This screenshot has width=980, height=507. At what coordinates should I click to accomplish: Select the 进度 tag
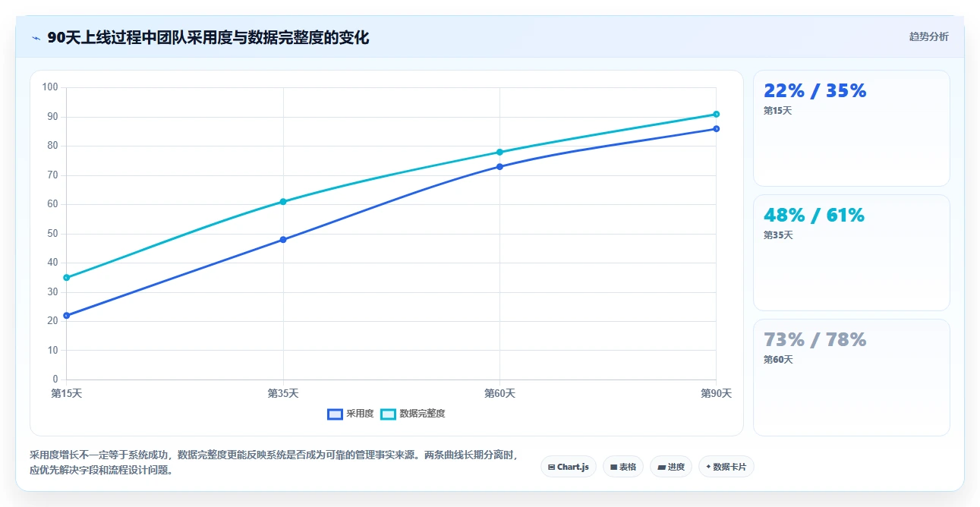[671, 467]
